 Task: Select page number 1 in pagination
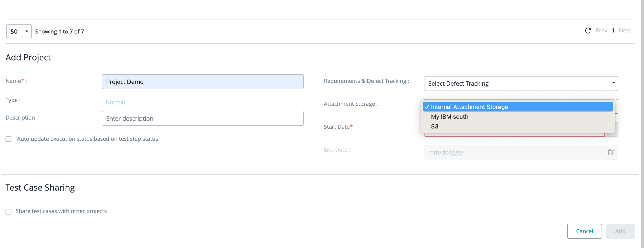613,31
